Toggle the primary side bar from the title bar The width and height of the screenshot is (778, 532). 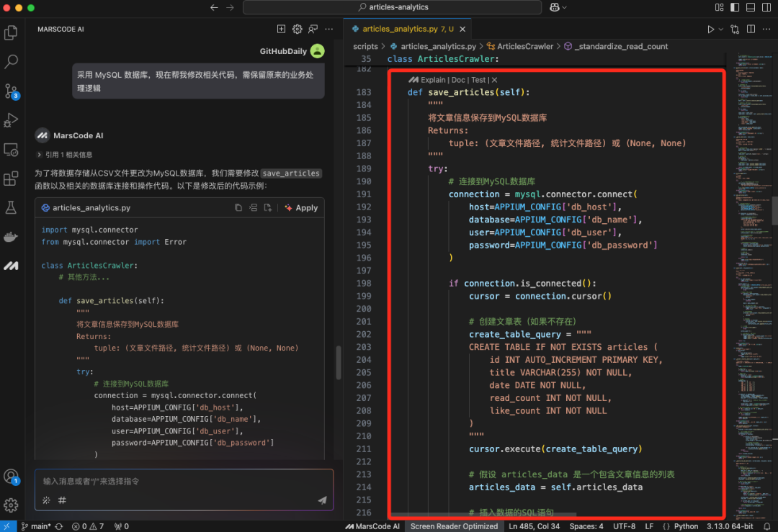[735, 7]
